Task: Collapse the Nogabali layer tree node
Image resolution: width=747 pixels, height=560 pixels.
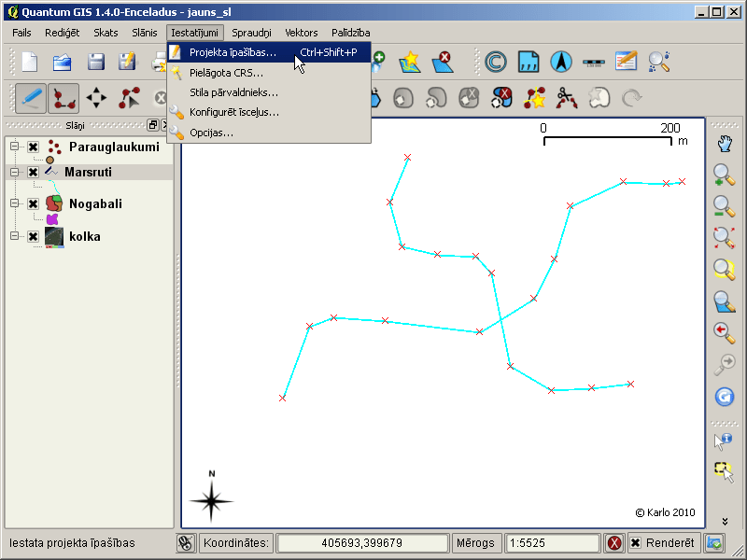Action: click(14, 203)
